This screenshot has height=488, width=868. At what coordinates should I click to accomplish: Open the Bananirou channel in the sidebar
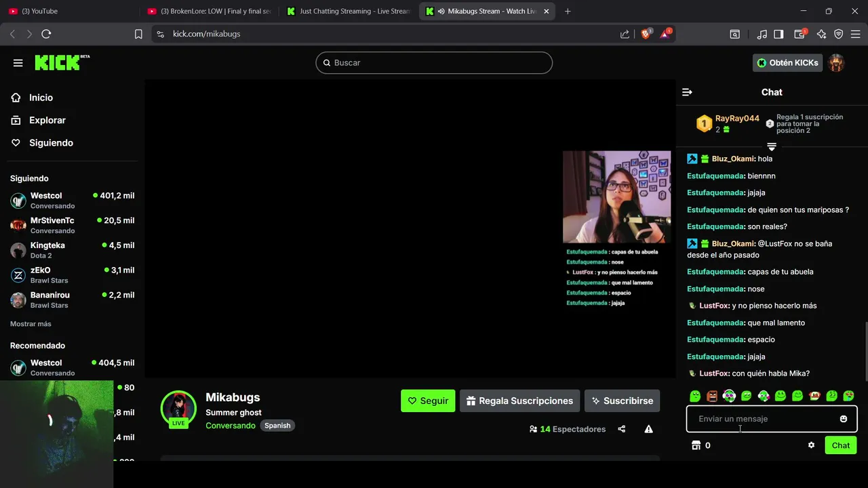pos(73,300)
